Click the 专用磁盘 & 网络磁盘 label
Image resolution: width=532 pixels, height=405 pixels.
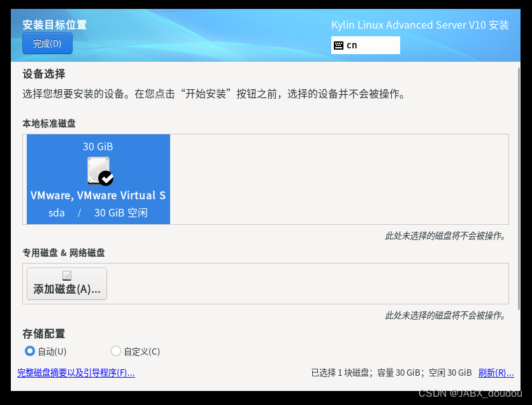point(64,253)
